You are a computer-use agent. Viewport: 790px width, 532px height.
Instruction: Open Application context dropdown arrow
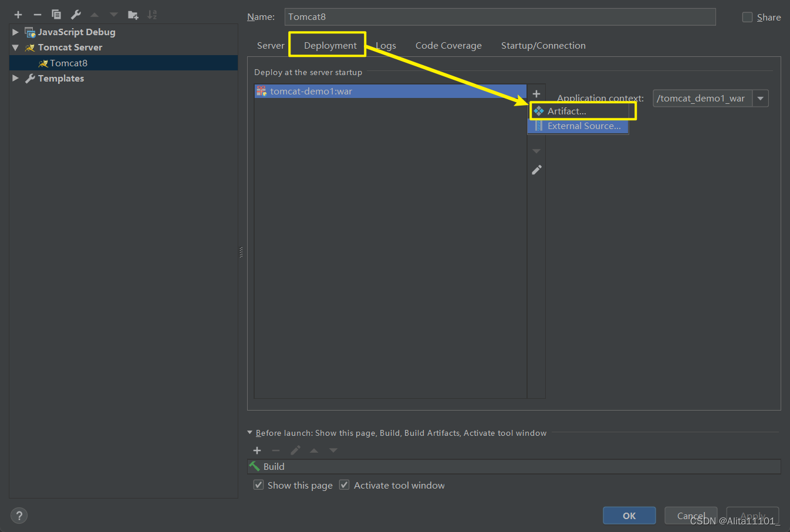coord(761,99)
